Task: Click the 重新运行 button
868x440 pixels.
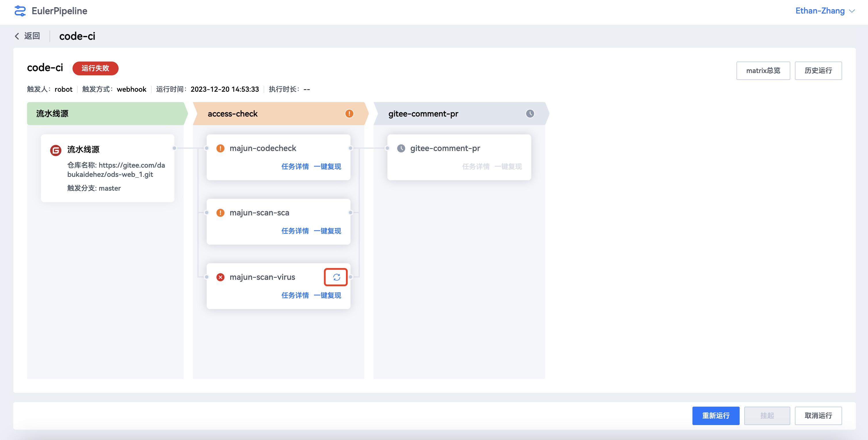Action: coord(715,416)
